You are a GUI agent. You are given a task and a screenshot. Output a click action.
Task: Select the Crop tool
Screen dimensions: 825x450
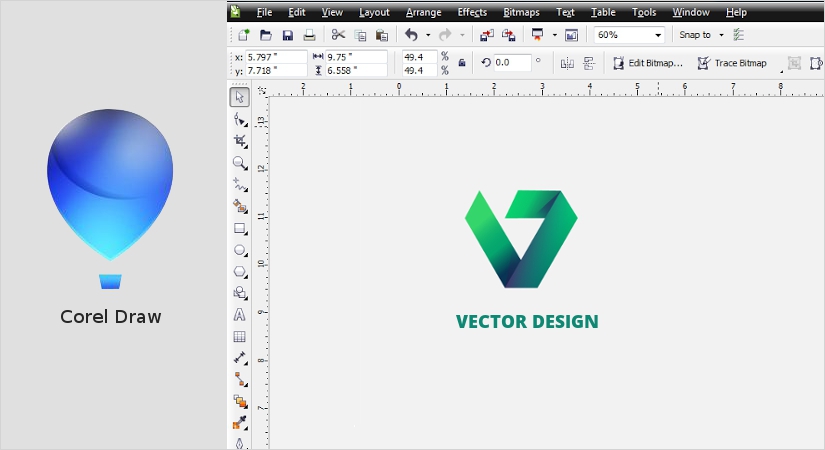pos(240,141)
